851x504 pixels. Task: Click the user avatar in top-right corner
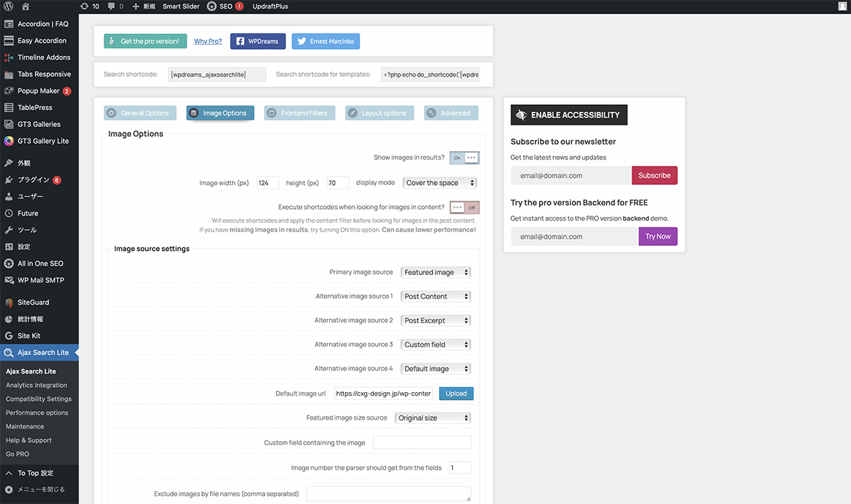[840, 6]
